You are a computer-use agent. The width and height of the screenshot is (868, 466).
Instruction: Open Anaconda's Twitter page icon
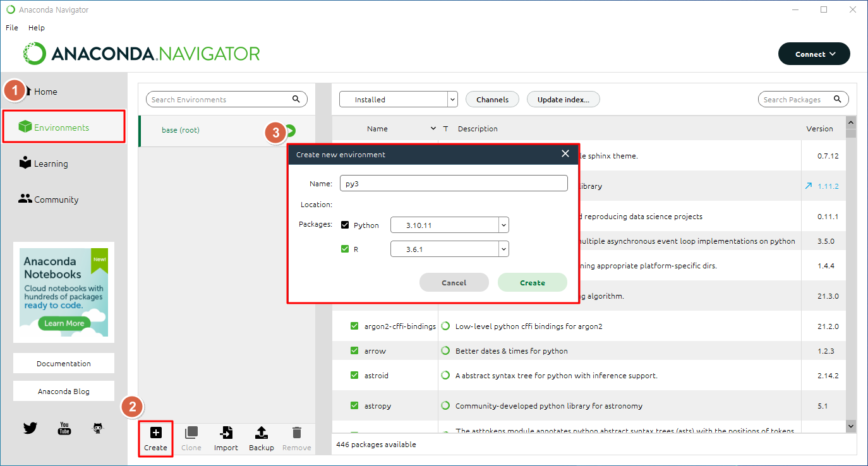tap(30, 428)
